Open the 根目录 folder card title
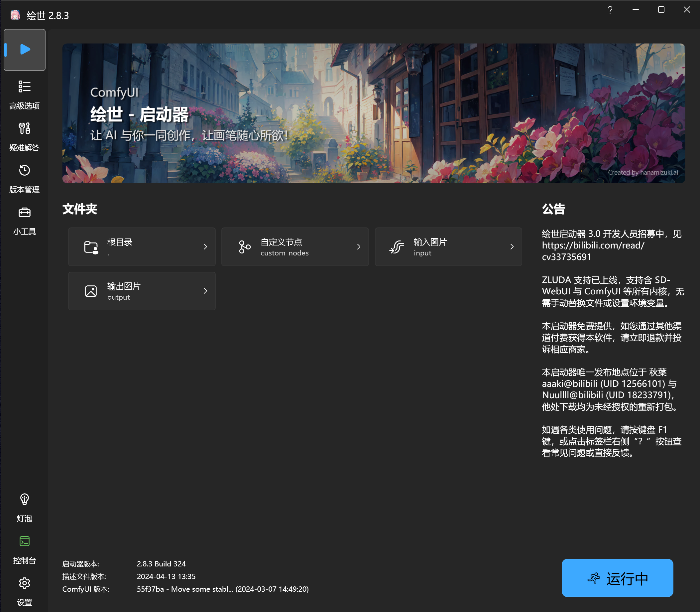Screen dimensions: 700x612 [120, 242]
